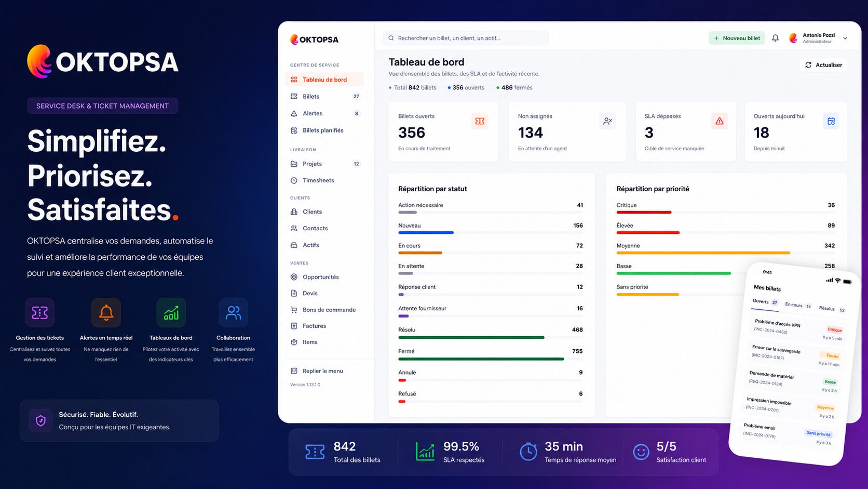Click the Actualiser refresh button
The height and width of the screenshot is (489, 868).
coord(824,65)
